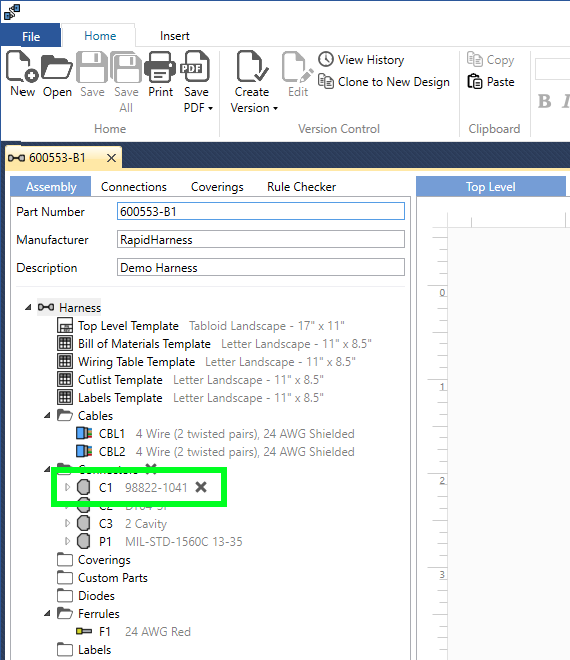Screen dimensions: 570x660
Task: Click the Manufacturer input field
Action: 261,240
